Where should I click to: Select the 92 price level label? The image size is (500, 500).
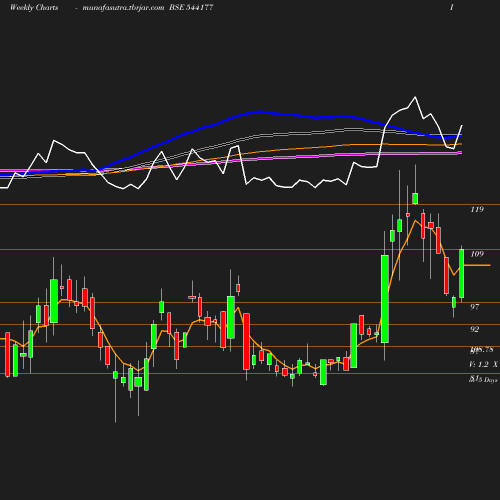coord(475,329)
